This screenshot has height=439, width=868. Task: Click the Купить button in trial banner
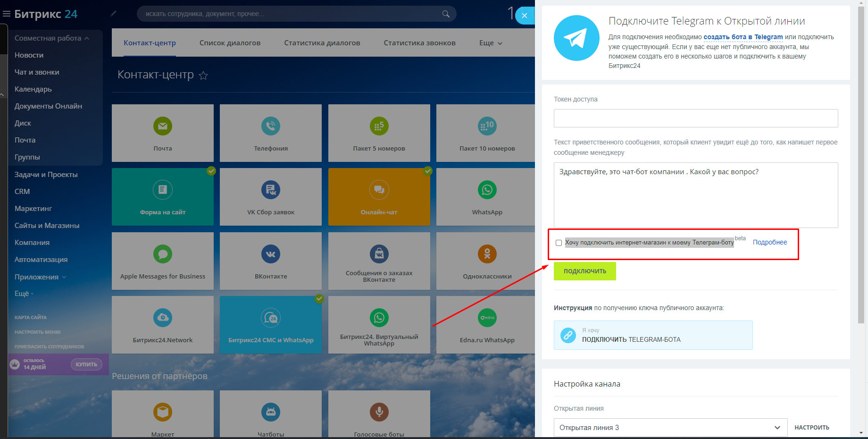tap(86, 364)
